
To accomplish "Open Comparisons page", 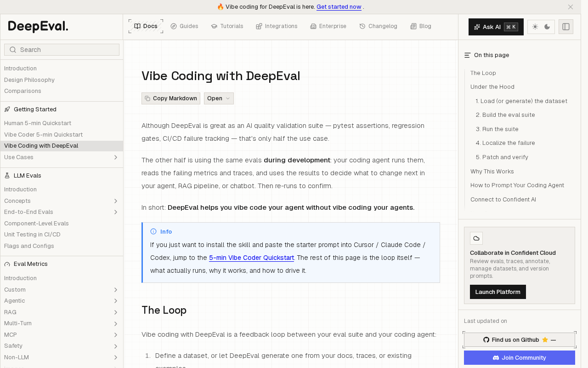I will coord(23,91).
